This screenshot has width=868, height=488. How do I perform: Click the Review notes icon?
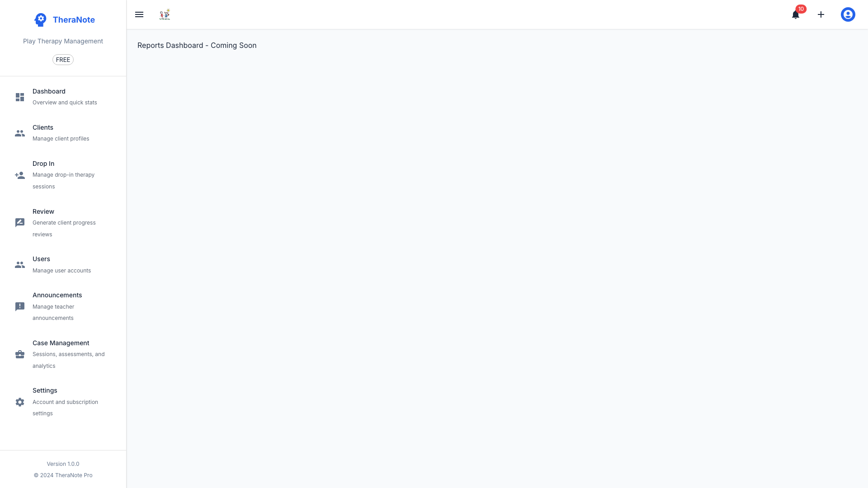click(x=20, y=223)
